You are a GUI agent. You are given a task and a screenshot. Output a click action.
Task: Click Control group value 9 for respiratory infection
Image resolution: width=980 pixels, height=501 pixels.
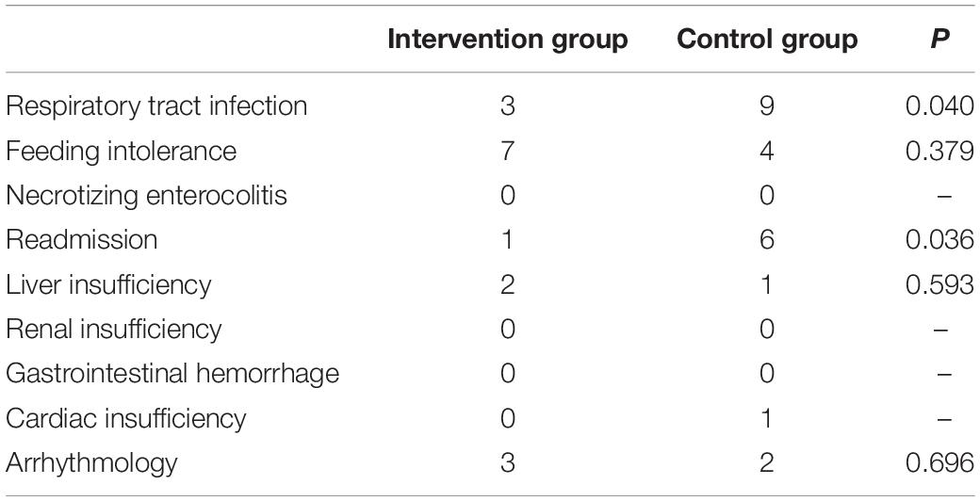[x=767, y=106]
